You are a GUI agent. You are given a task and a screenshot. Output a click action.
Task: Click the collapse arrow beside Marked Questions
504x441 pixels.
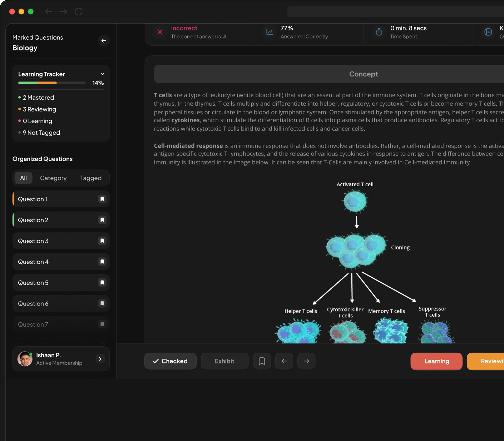click(x=104, y=41)
